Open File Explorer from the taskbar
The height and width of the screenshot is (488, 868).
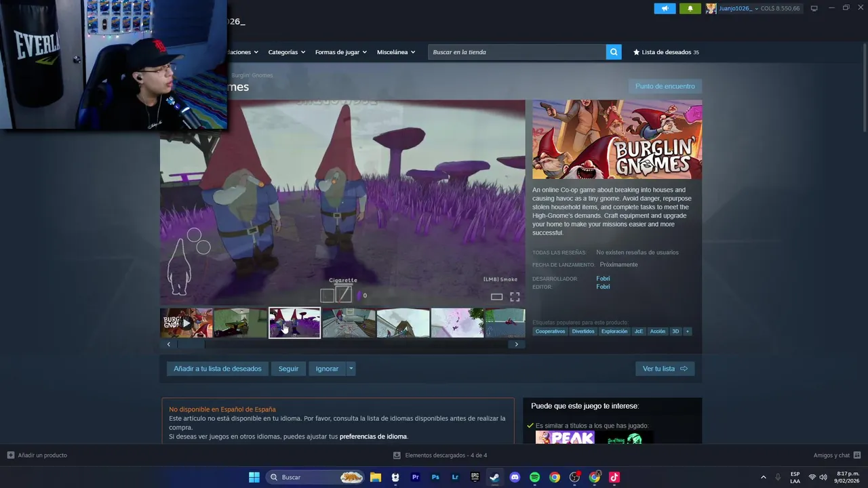376,477
